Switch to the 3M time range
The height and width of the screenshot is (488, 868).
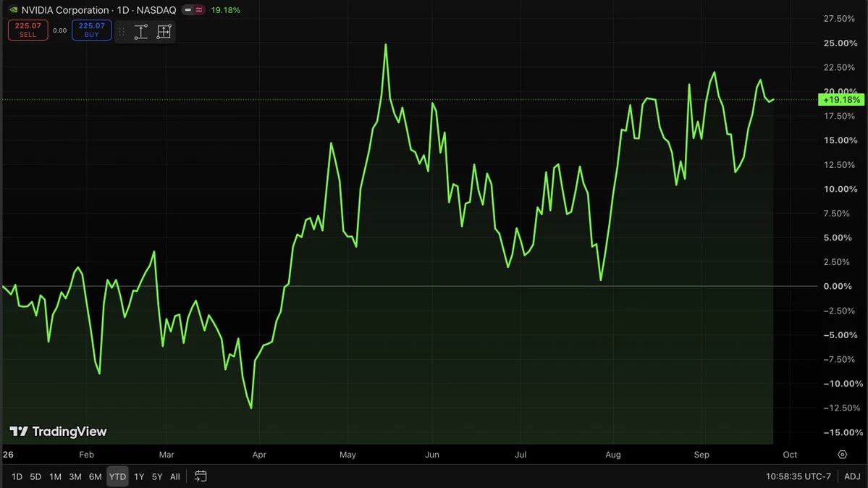coord(75,476)
